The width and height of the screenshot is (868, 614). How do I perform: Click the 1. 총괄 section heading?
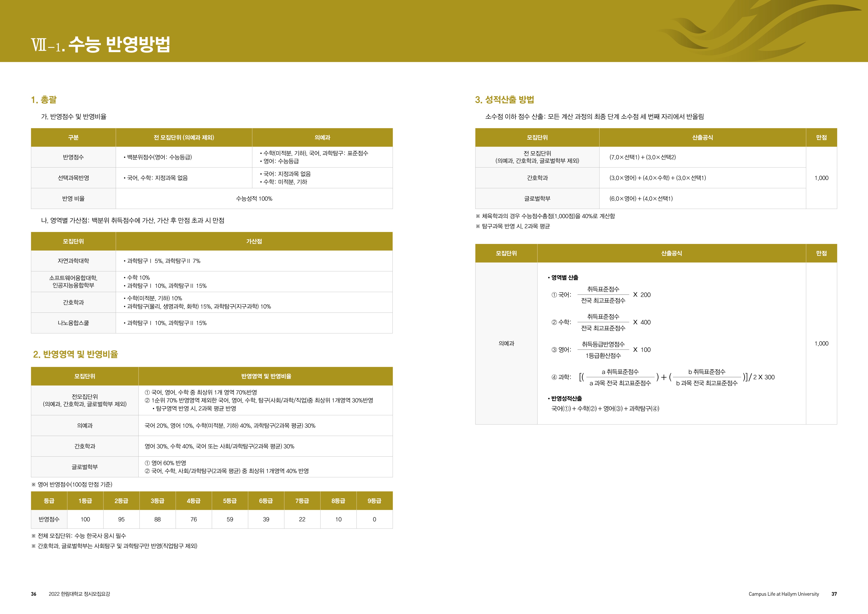click(x=44, y=100)
